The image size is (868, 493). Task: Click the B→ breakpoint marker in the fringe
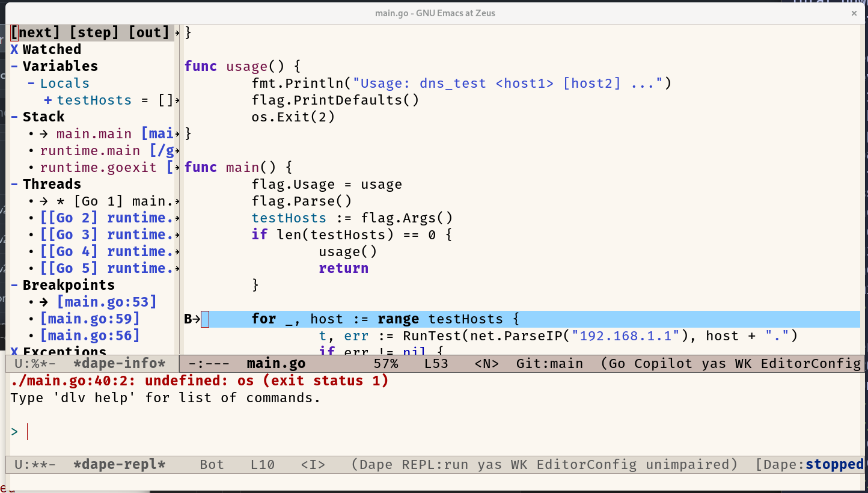[192, 319]
